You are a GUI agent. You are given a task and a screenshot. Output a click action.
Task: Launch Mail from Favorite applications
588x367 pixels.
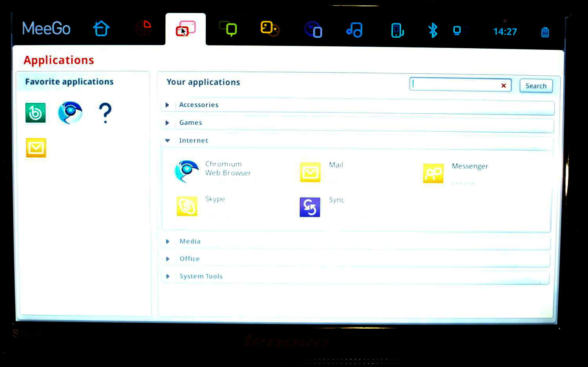click(36, 147)
